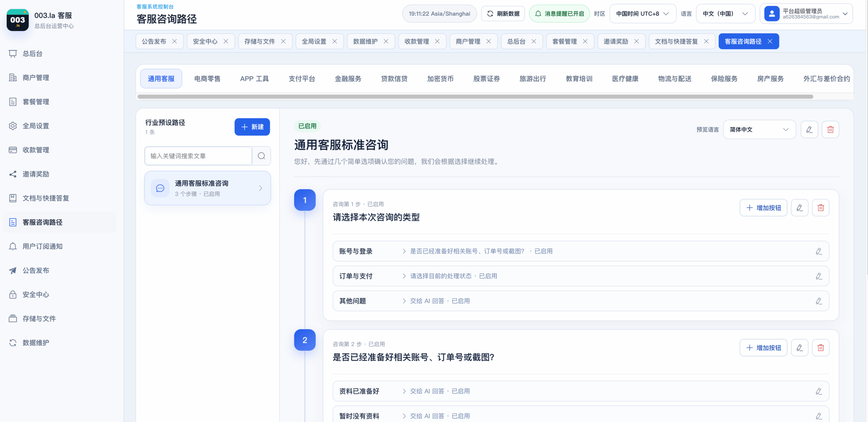The height and width of the screenshot is (422, 868).
Task: Edit the 订单与支付 option row
Action: pos(818,276)
